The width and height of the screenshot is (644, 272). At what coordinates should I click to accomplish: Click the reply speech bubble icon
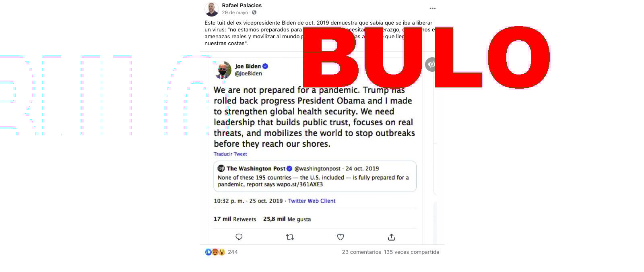[239, 237]
